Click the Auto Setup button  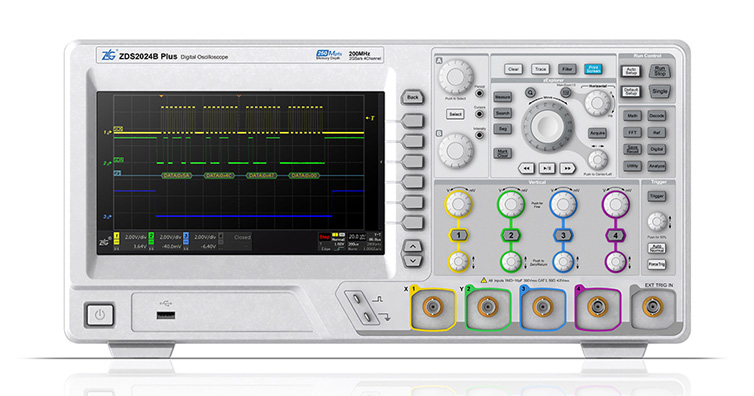coord(631,72)
